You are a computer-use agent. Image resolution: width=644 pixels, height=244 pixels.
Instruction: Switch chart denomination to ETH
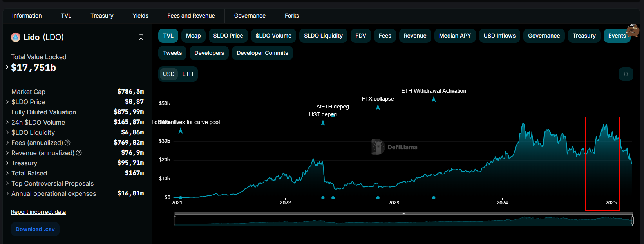click(188, 74)
